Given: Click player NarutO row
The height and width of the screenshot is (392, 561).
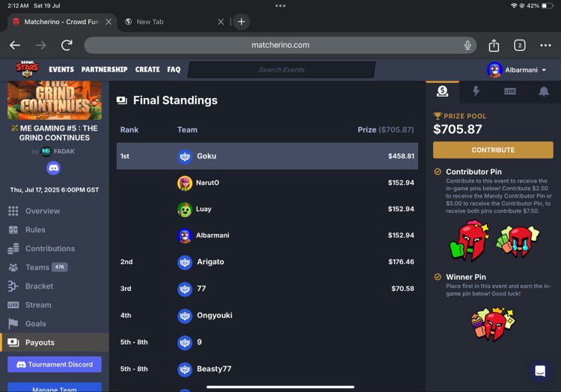Looking at the screenshot, I should pos(267,183).
